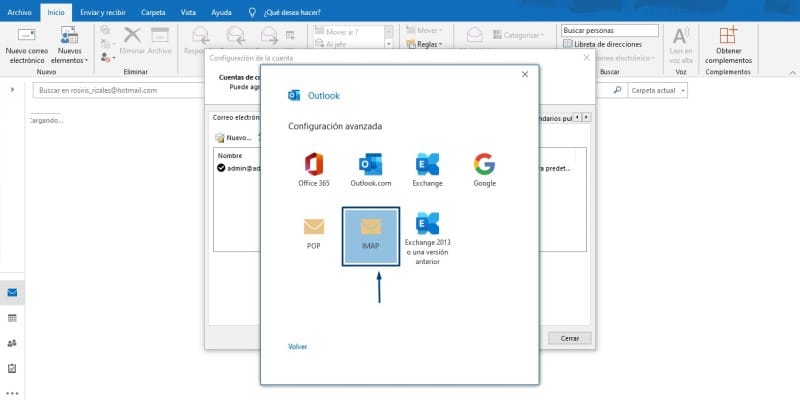Open the People view in sidebar

12,343
